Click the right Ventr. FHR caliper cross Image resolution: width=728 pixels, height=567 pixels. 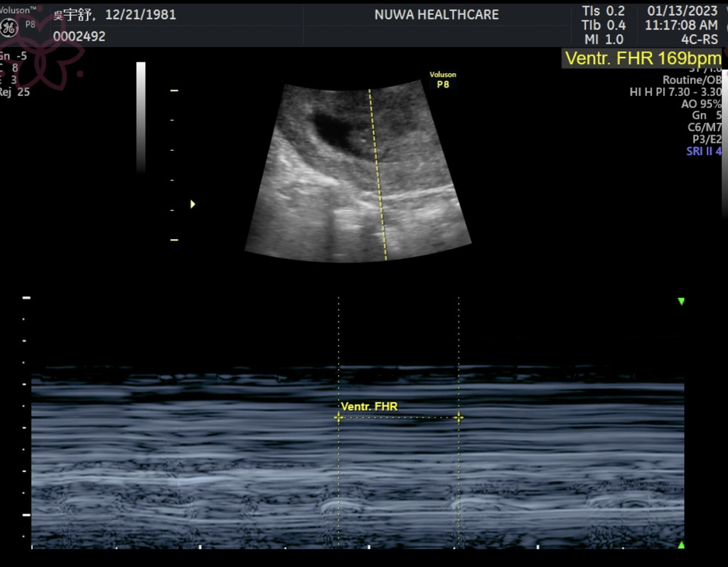click(459, 418)
